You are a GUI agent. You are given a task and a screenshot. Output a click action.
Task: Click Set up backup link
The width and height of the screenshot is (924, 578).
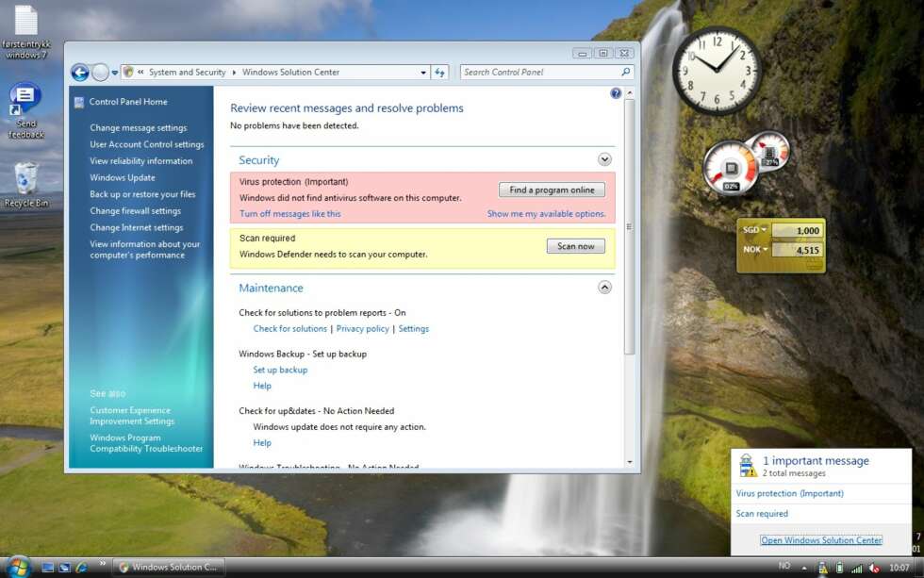coord(280,370)
